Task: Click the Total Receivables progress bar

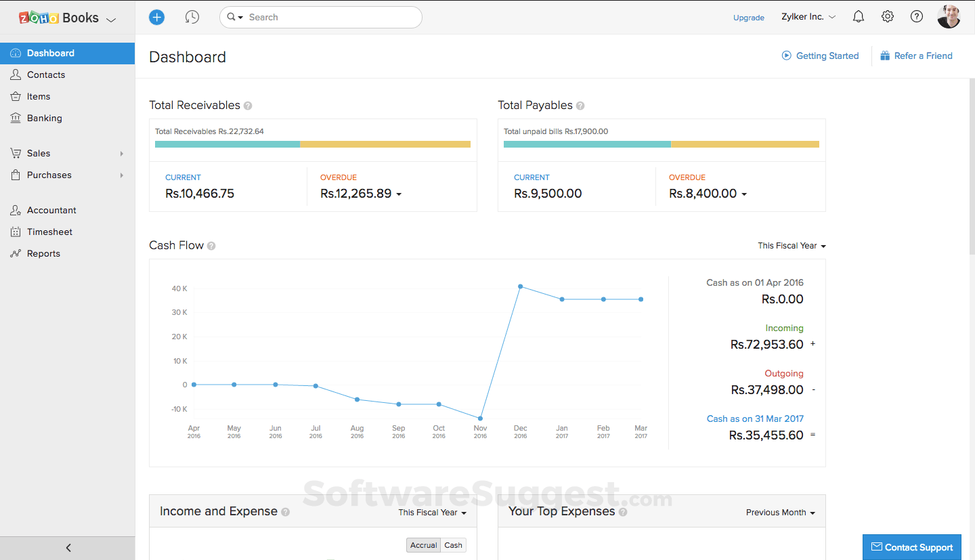Action: (313, 144)
